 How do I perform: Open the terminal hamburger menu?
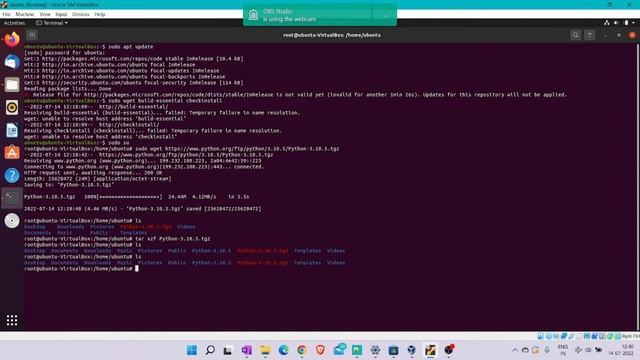pyautogui.click(x=589, y=35)
